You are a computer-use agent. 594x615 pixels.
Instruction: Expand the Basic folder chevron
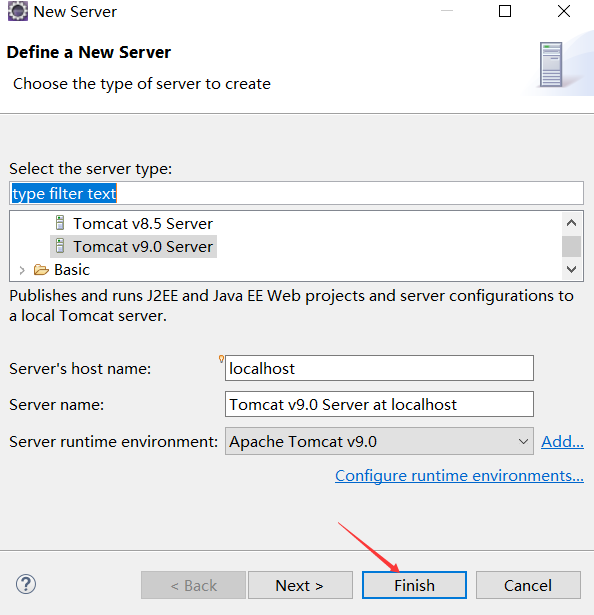22,270
